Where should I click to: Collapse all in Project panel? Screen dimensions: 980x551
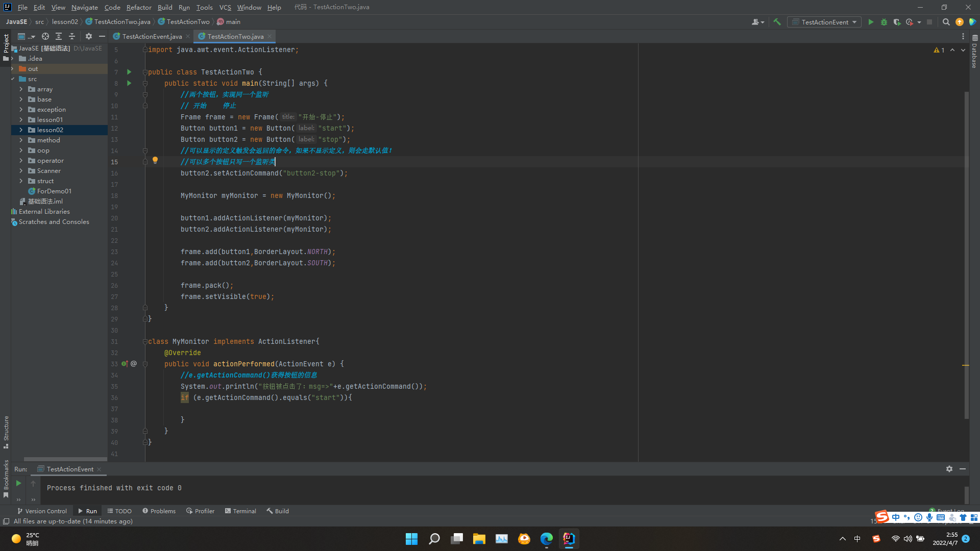click(72, 36)
